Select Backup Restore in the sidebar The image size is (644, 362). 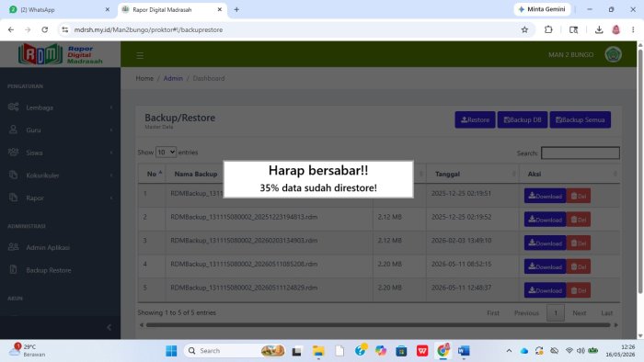coord(60,270)
